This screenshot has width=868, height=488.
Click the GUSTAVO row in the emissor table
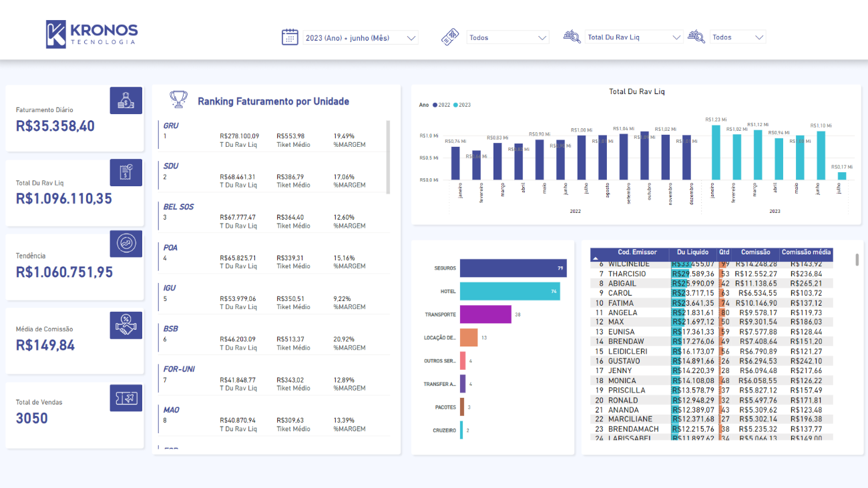coord(711,361)
